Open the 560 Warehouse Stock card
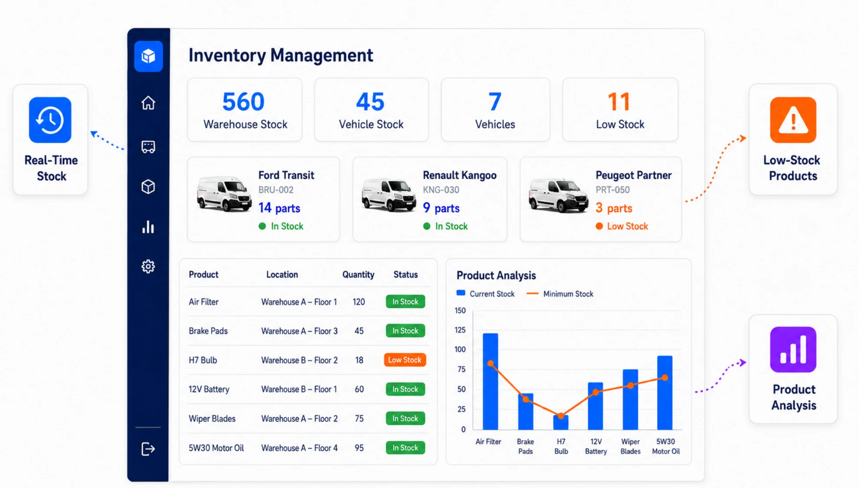Viewport: 868px width, 488px height. coord(245,110)
